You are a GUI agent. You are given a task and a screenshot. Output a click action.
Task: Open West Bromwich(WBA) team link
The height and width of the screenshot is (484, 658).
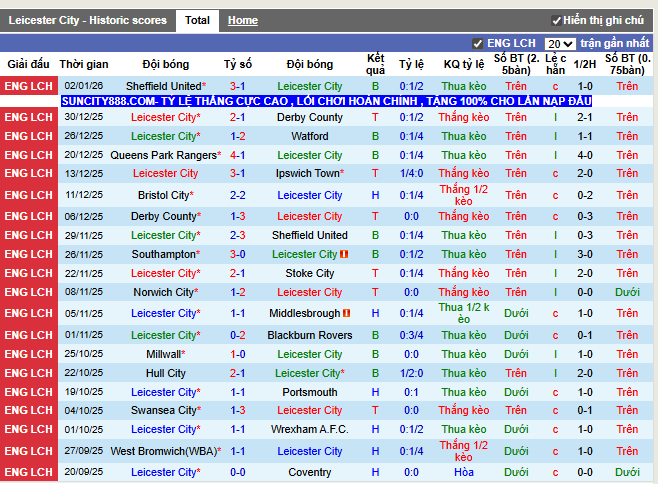[x=166, y=451]
